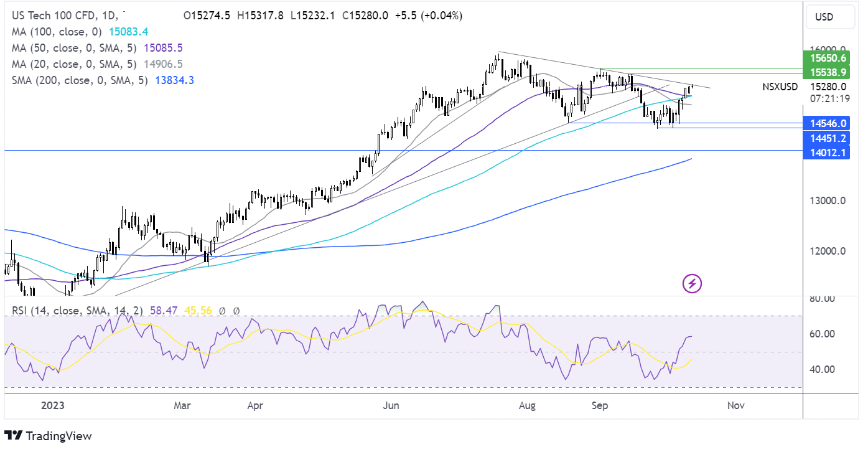The image size is (868, 452).
Task: Click the 12000.0 price axis tick
Action: 828,252
